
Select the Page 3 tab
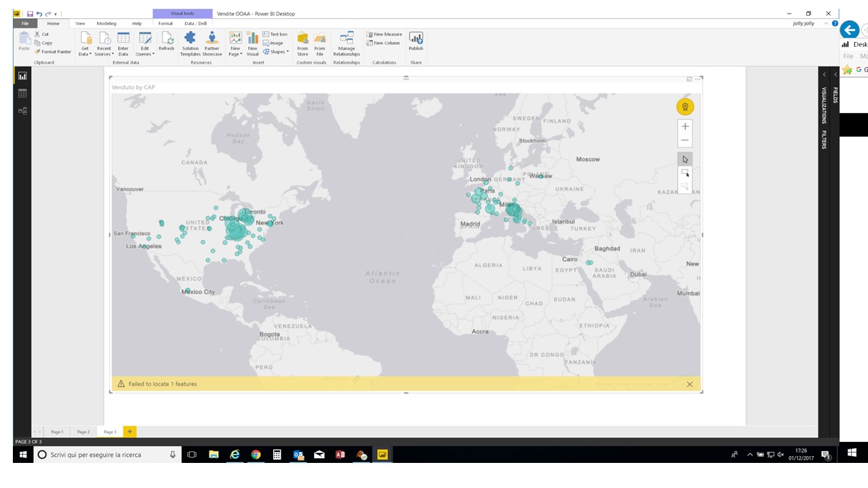(110, 432)
